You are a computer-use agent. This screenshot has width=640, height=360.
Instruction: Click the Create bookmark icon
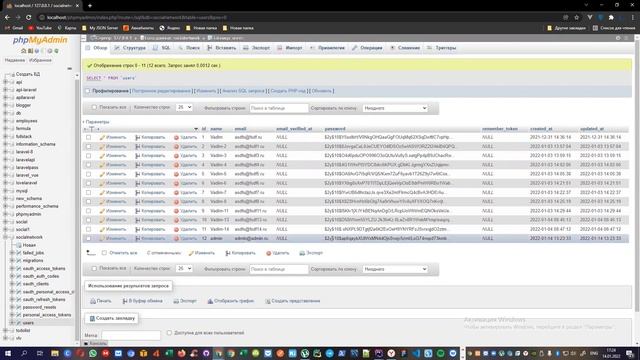tap(92, 318)
